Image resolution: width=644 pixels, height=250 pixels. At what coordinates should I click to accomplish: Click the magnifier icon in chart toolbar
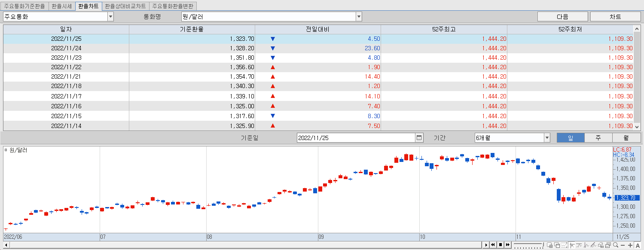[x=616, y=245]
